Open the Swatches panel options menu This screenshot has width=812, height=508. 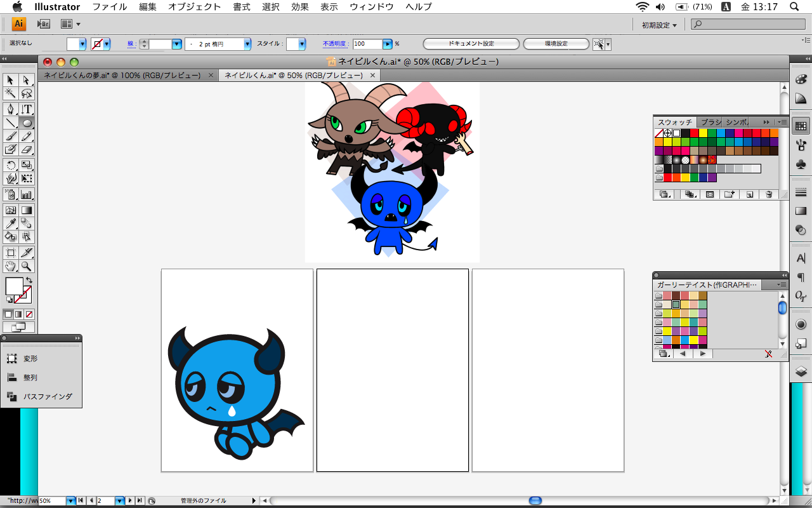pos(783,122)
